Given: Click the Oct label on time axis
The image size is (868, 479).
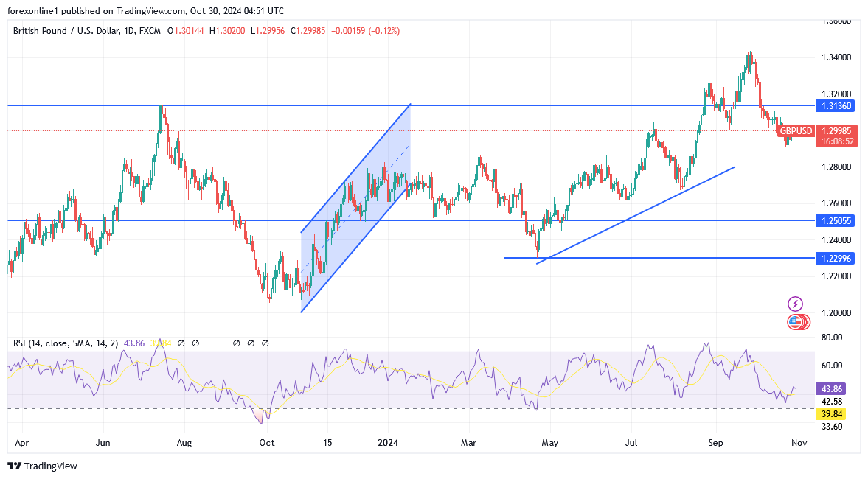Looking at the screenshot, I should tap(267, 443).
